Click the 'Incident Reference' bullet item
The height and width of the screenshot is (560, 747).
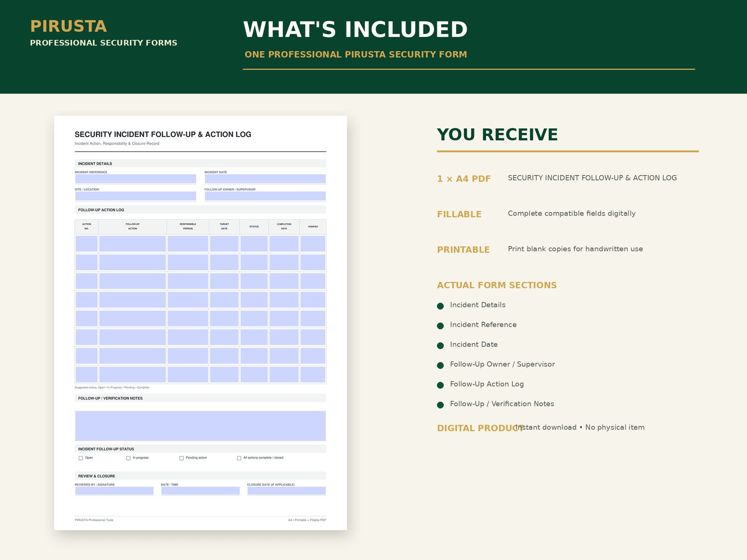483,325
